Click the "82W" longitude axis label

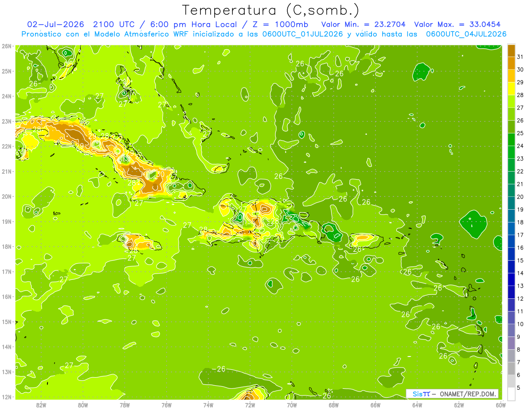pos(41,405)
